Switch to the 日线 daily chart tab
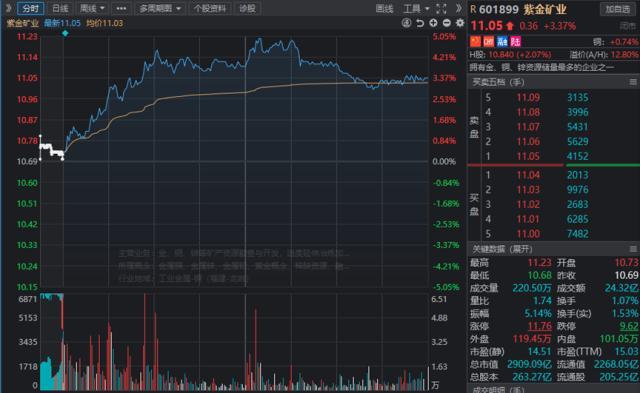The height and width of the screenshot is (393, 640). (x=60, y=8)
